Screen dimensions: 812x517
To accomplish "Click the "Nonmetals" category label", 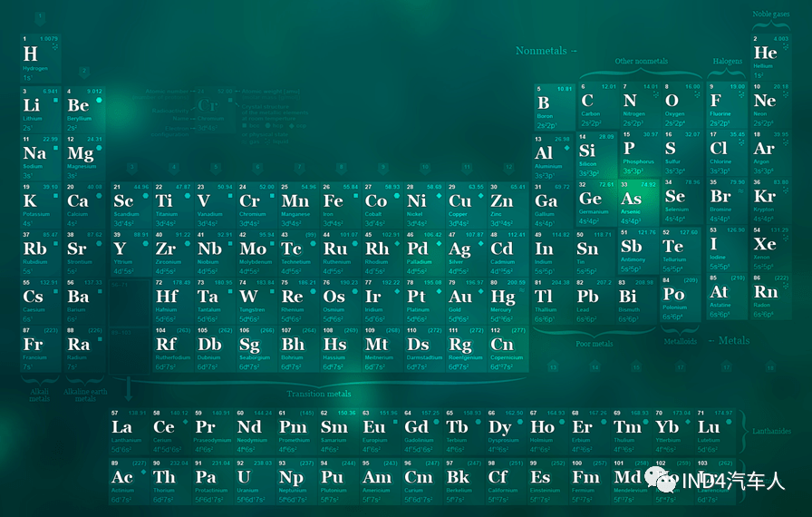I will point(541,51).
